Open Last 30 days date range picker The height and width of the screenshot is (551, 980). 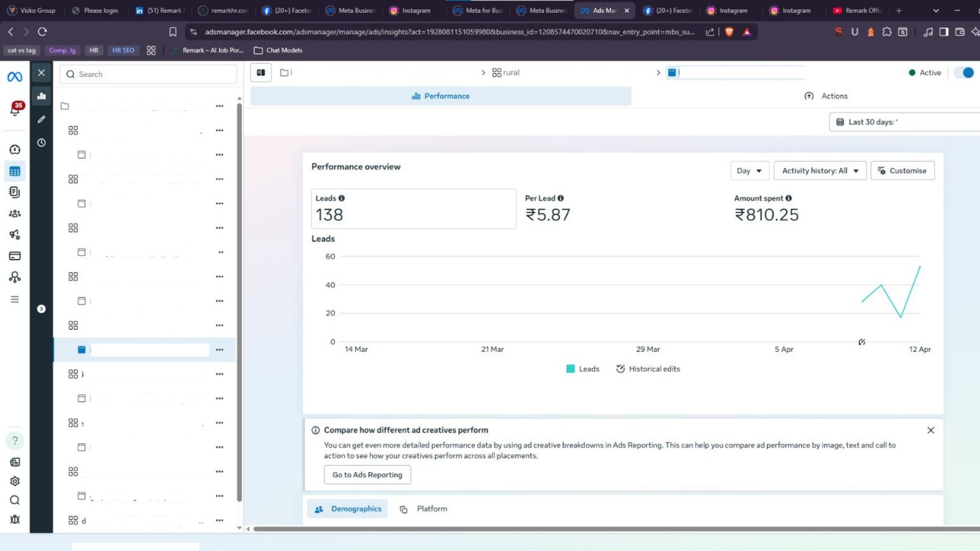904,122
